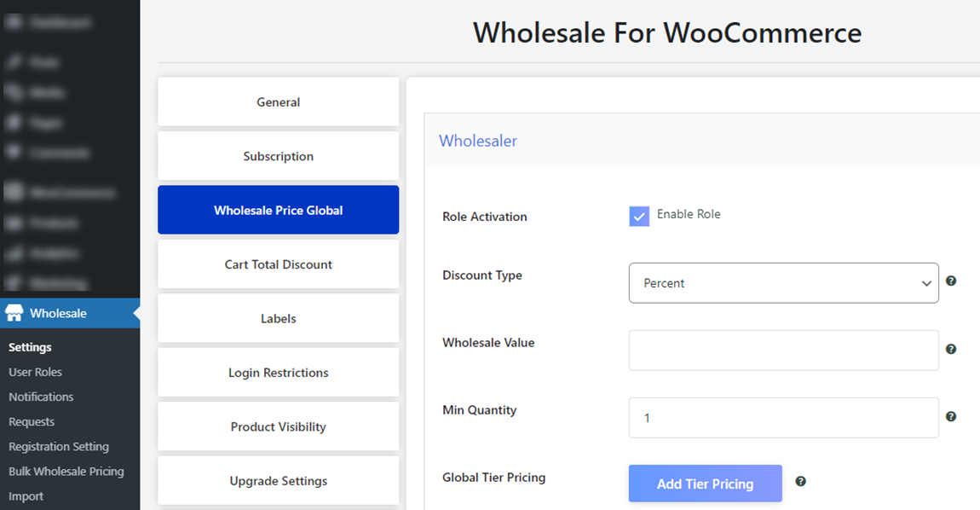This screenshot has height=510, width=980.
Task: Open the Notifications submenu item
Action: [41, 397]
